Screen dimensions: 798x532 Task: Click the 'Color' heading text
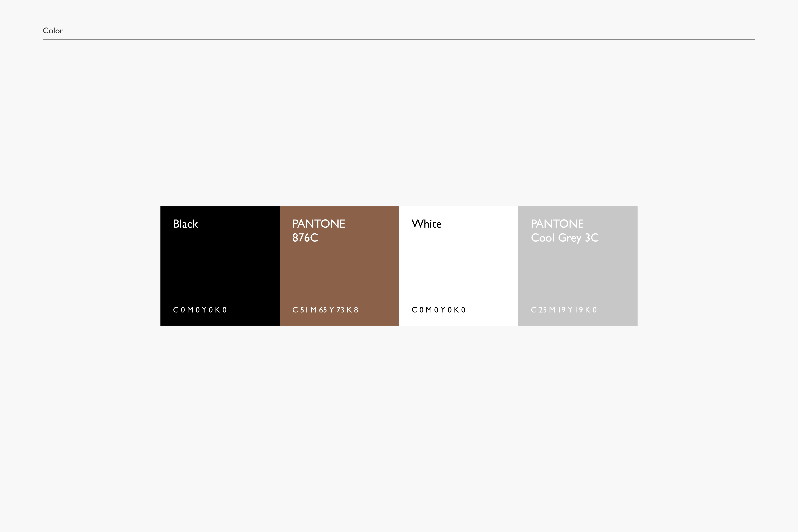(53, 31)
